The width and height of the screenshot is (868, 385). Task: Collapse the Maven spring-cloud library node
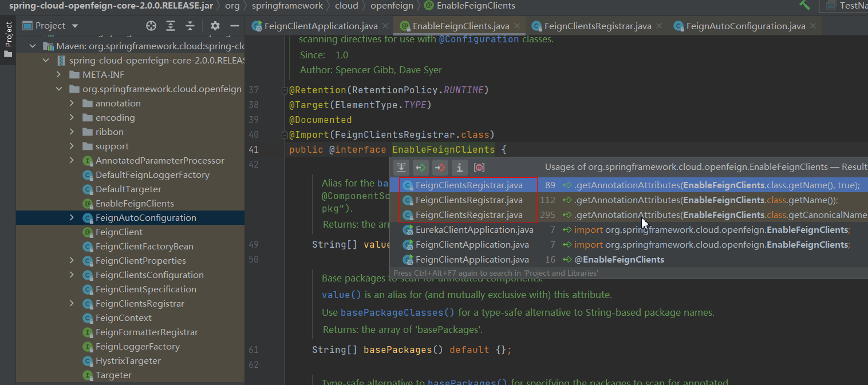(32, 46)
